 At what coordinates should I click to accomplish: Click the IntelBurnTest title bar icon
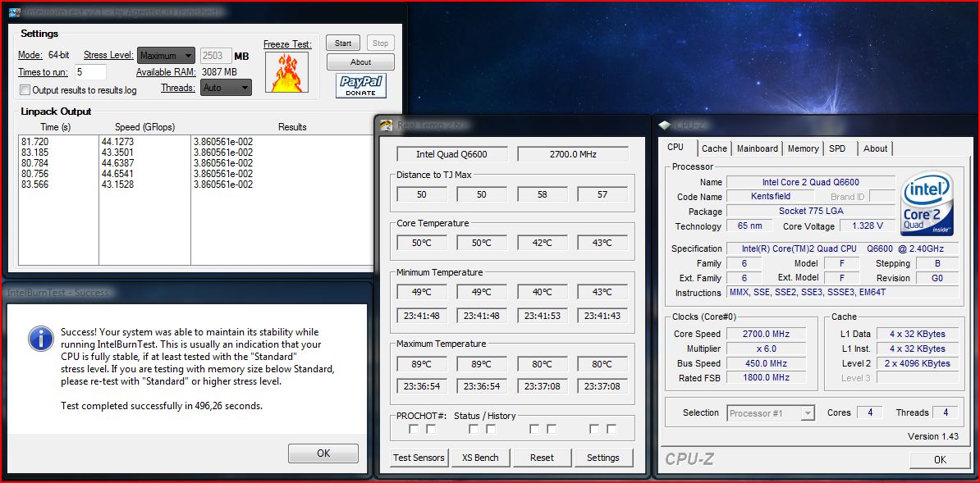pyautogui.click(x=13, y=11)
